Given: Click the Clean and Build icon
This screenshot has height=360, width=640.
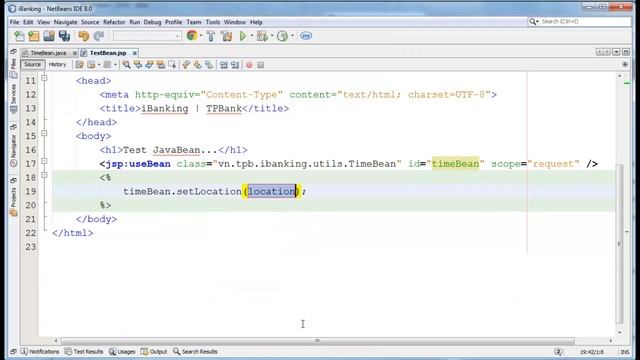Looking at the screenshot, I should point(227,36).
